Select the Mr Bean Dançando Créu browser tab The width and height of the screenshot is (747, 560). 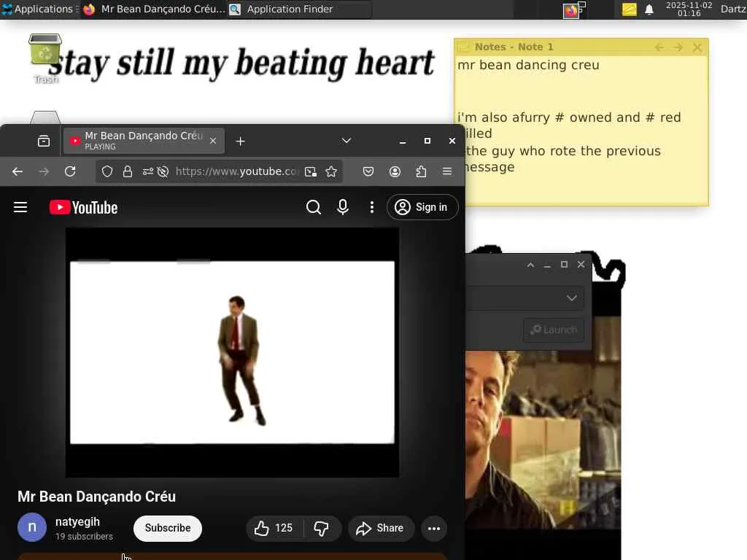(x=143, y=141)
